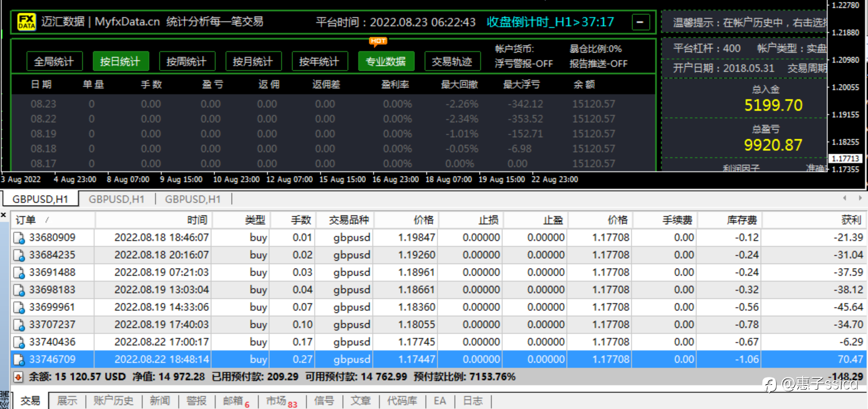Viewport: 868px width, 409px height.
Task: Switch to first GBPUSD,H1 chart tab
Action: click(40, 199)
